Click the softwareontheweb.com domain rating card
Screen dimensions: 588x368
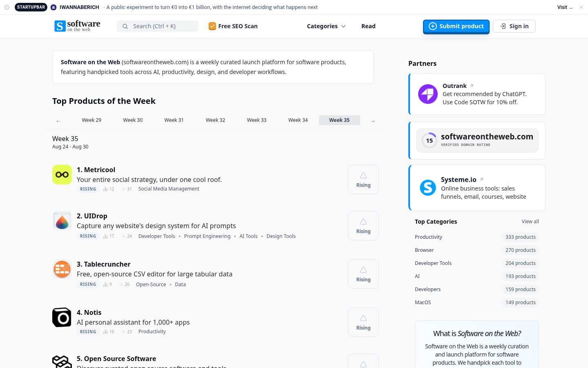pyautogui.click(x=477, y=140)
